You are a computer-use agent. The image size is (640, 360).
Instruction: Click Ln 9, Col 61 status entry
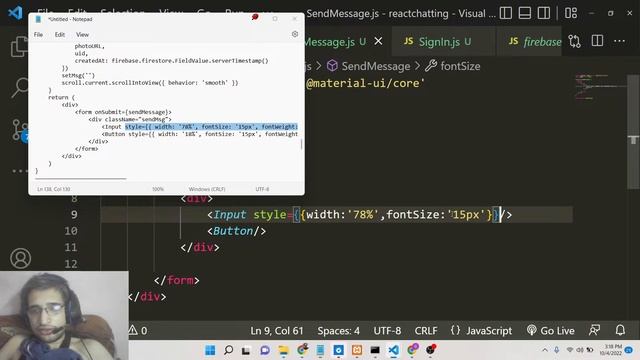point(277,331)
